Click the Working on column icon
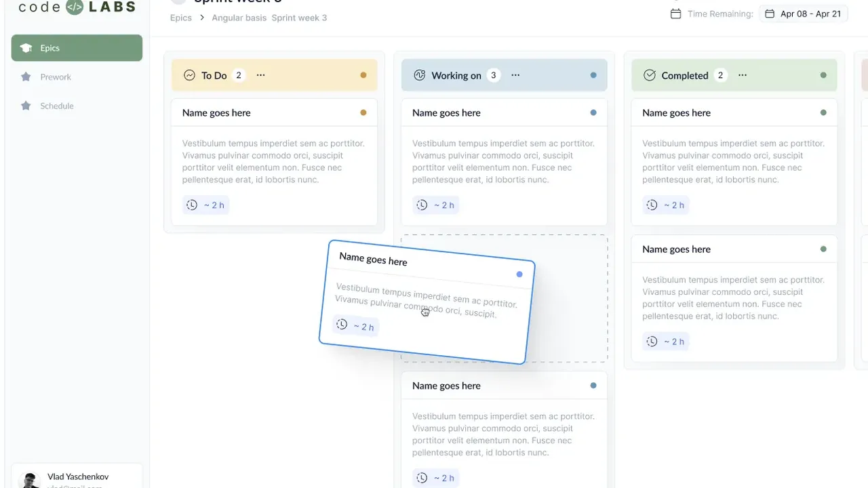This screenshot has width=868, height=488. pyautogui.click(x=420, y=75)
